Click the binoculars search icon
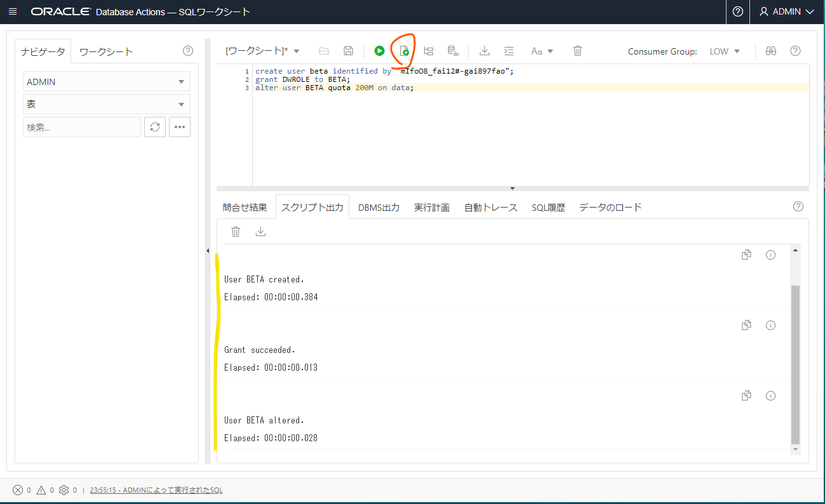Image resolution: width=825 pixels, height=504 pixels. [771, 51]
